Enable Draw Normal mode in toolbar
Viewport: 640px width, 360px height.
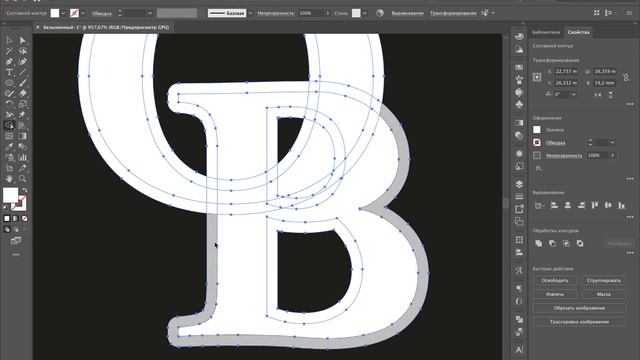point(7,229)
